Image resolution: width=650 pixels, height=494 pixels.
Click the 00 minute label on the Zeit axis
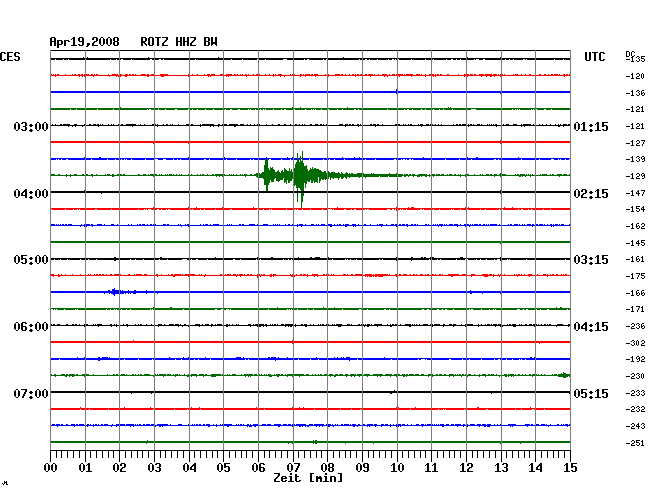pyautogui.click(x=51, y=468)
